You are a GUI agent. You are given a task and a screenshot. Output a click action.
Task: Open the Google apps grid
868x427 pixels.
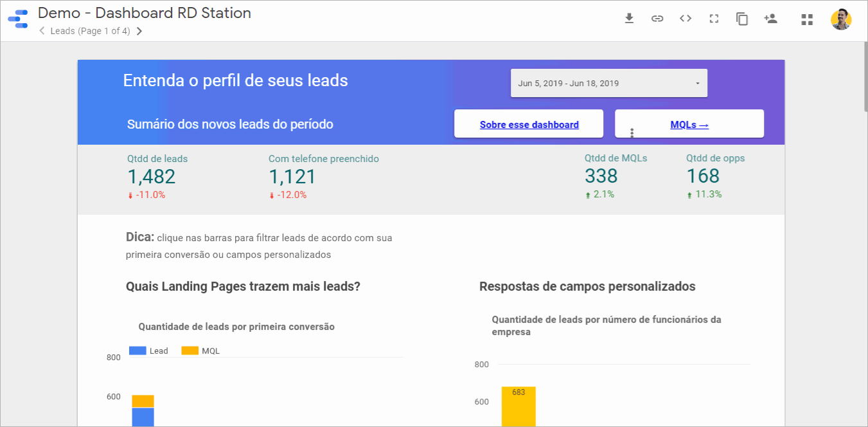tap(807, 19)
